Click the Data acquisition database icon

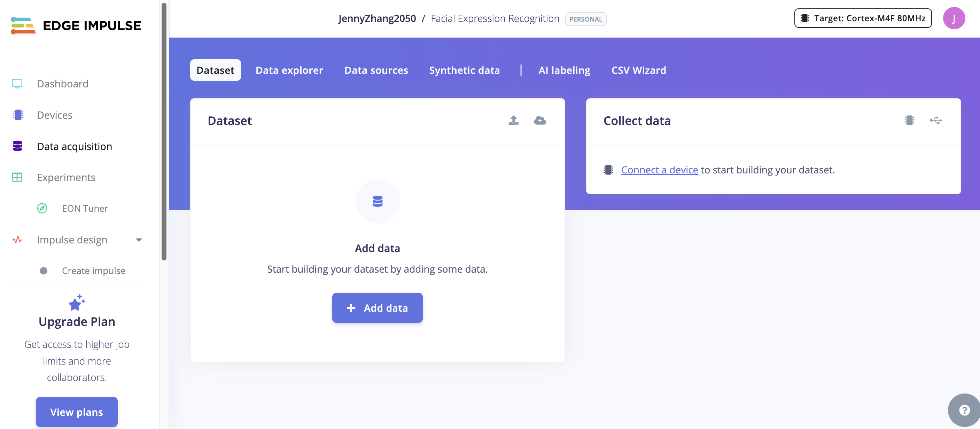point(17,146)
